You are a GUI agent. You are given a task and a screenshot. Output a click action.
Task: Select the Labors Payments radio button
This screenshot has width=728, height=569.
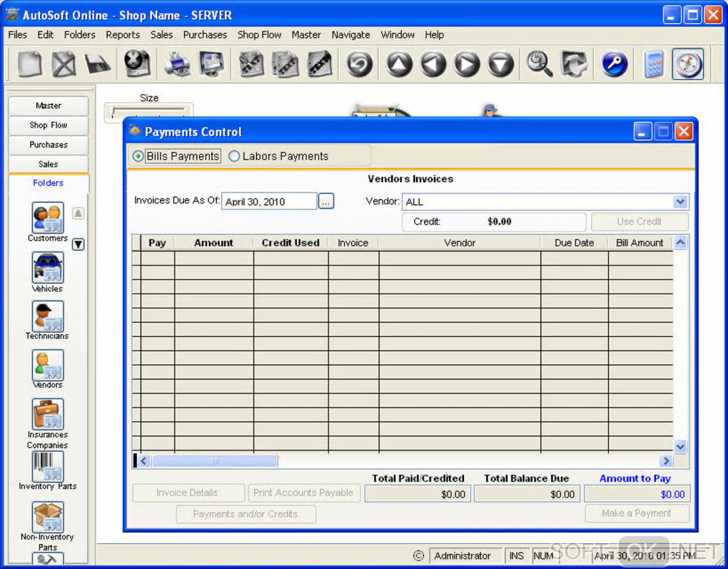[x=234, y=156]
